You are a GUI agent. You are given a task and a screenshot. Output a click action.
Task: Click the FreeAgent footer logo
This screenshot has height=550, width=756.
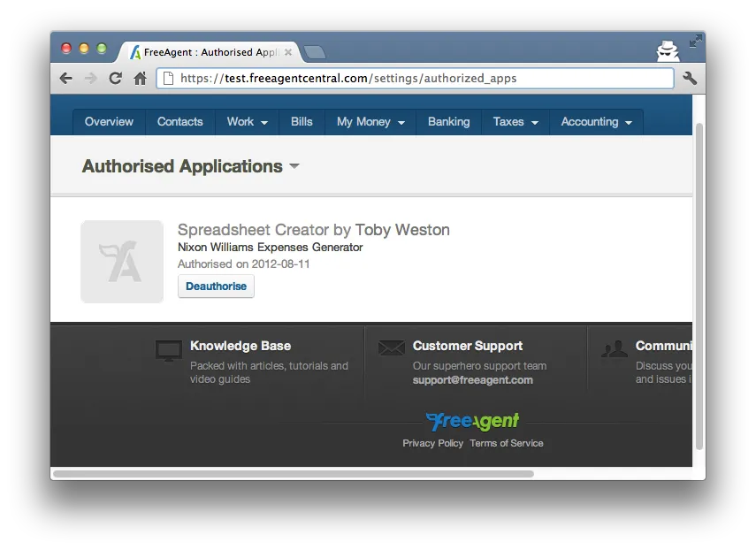tap(472, 422)
